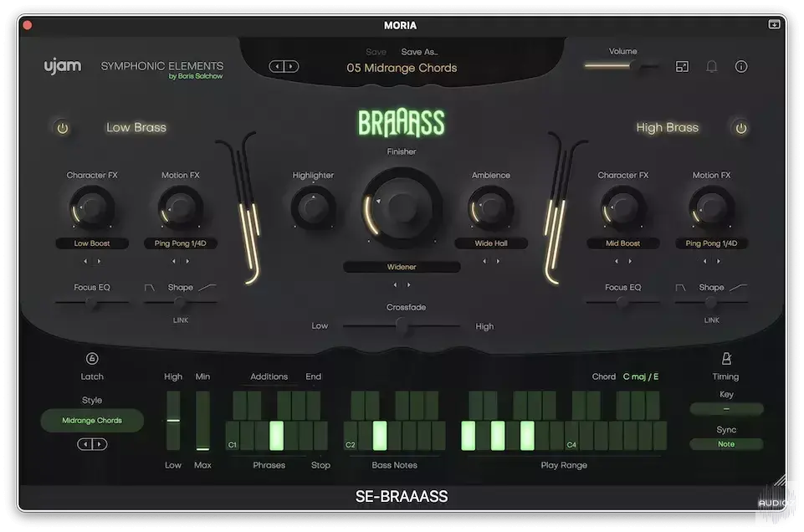Image resolution: width=804 pixels, height=532 pixels.
Task: Open the notifications bell
Action: coord(712,66)
